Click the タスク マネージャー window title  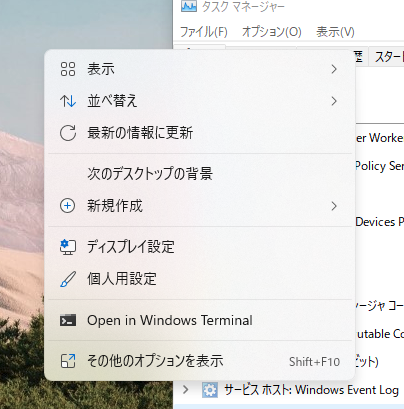243,7
